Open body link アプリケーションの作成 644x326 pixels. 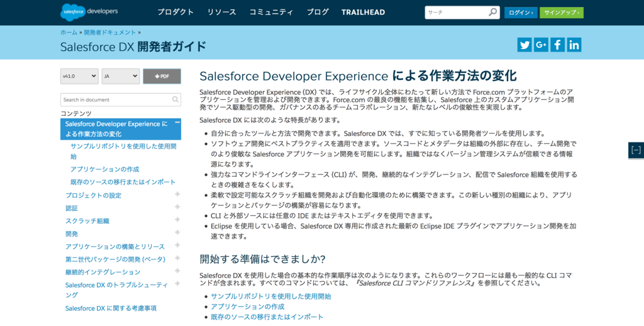click(x=247, y=306)
